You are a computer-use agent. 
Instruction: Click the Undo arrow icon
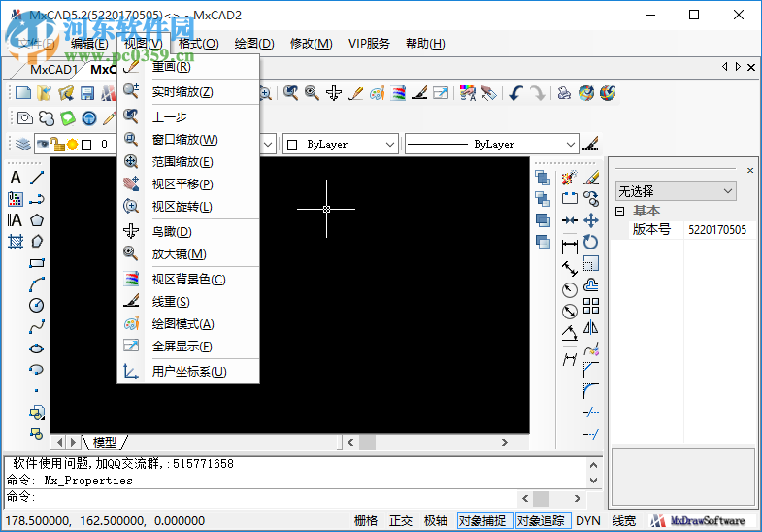(x=516, y=93)
